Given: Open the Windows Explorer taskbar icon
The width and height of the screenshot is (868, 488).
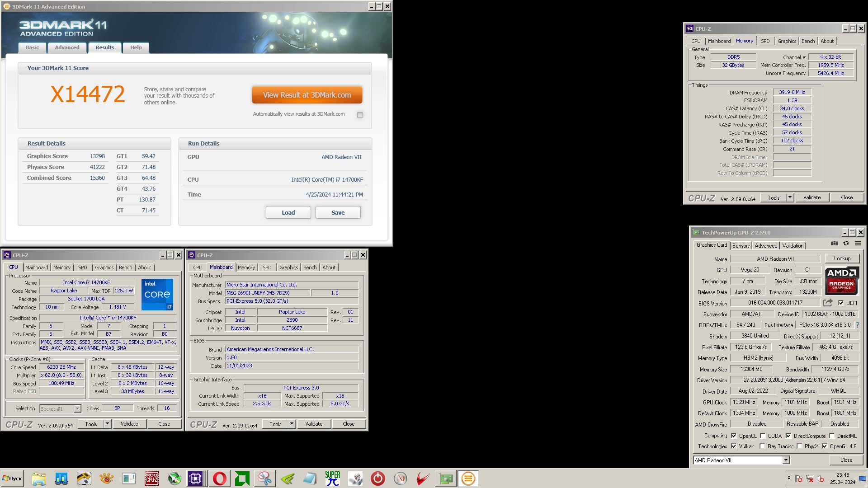Looking at the screenshot, I should pyautogui.click(x=39, y=479).
